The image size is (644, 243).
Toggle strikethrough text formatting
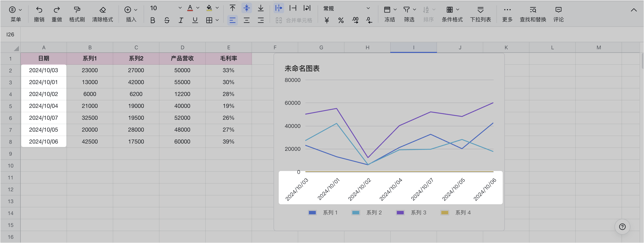pyautogui.click(x=167, y=20)
